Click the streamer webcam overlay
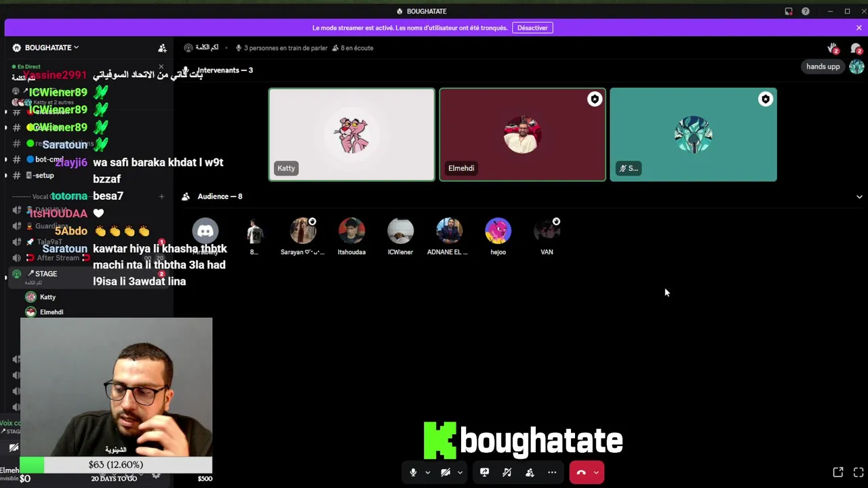Screen dimensions: 868x488 pos(116,387)
